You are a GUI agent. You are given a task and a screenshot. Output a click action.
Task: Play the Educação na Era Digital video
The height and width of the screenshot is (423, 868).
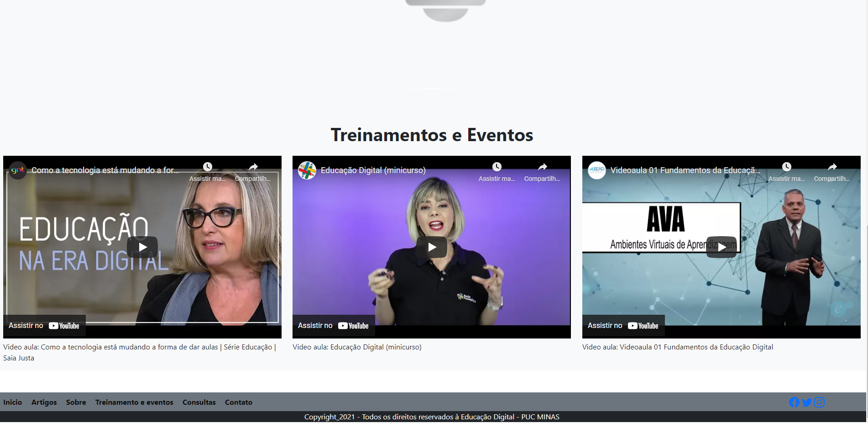tap(142, 247)
